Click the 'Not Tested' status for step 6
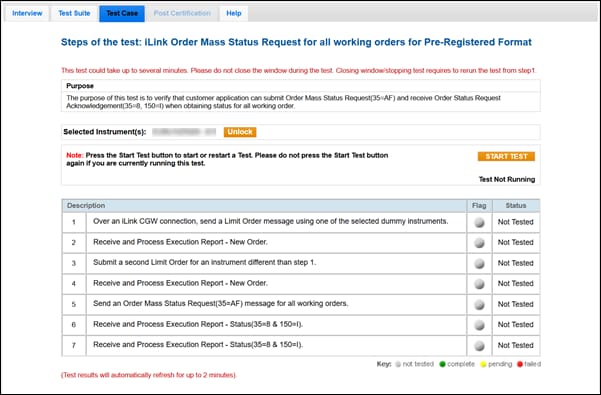This screenshot has width=601, height=395. pyautogui.click(x=516, y=325)
